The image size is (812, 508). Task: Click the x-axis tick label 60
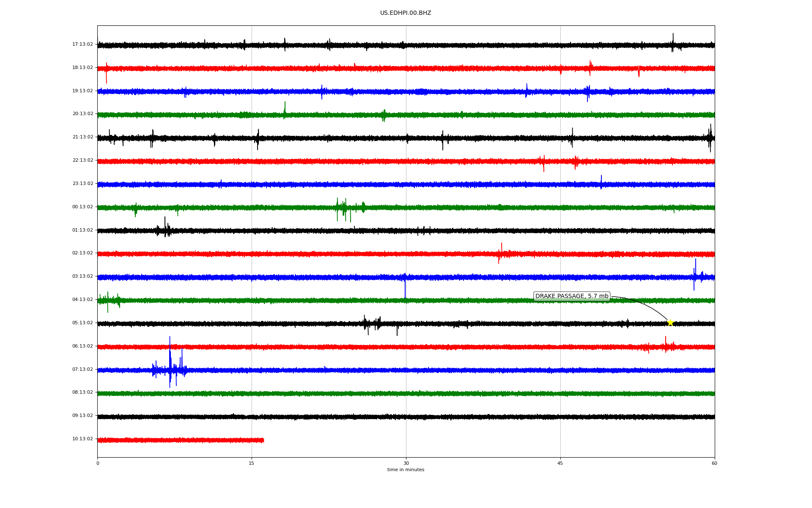[714, 464]
